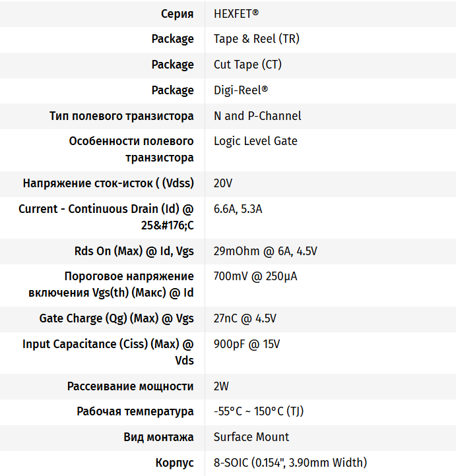Click the 700mV @ 250µA threshold value
The image size is (456, 476).
click(x=255, y=276)
